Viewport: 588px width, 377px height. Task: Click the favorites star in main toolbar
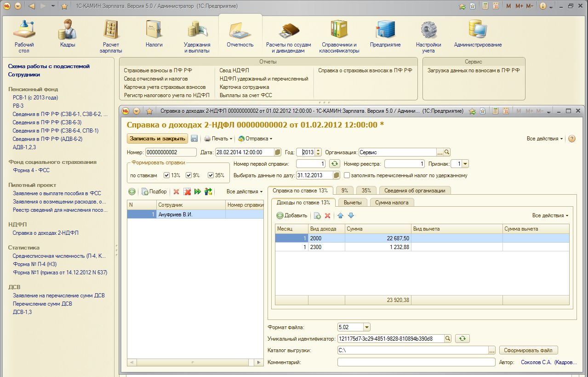(x=64, y=6)
